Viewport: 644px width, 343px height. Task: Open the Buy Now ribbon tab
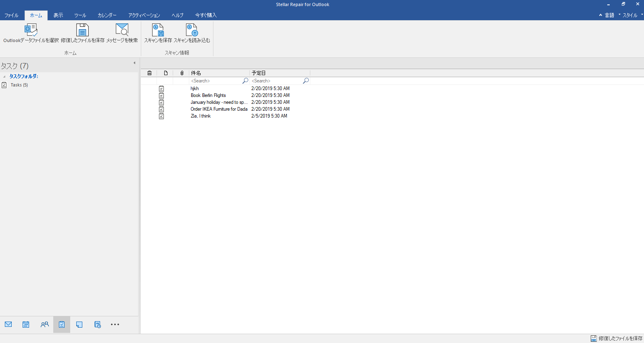206,15
